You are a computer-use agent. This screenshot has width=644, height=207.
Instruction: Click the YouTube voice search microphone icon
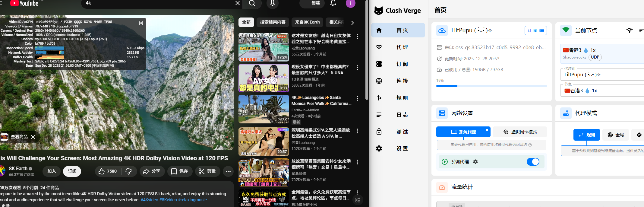(272, 3)
